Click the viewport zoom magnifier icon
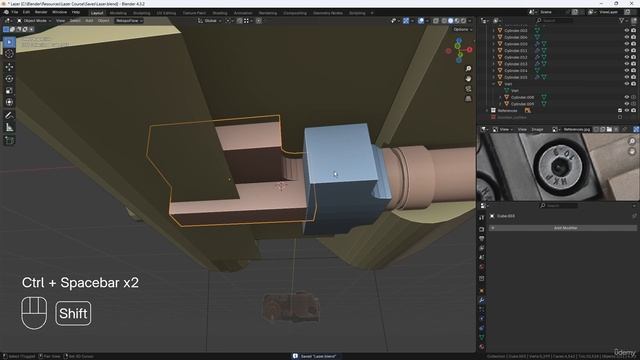This screenshot has width=640, height=360. (x=468, y=68)
